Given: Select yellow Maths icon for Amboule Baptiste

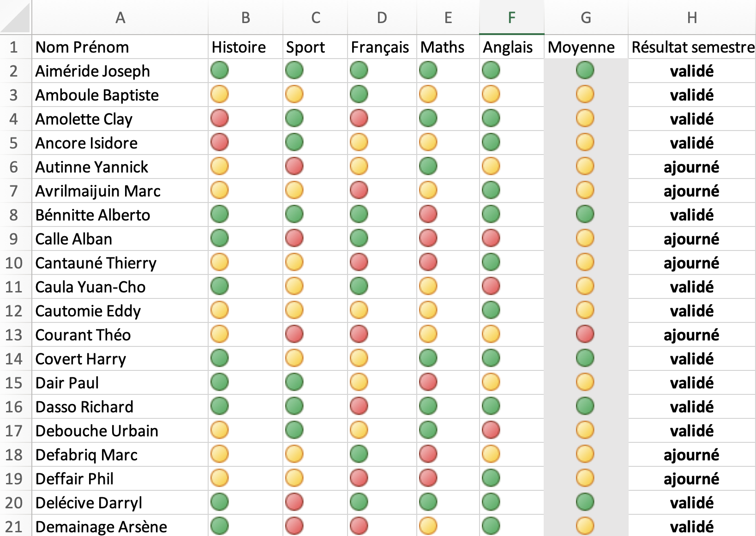Looking at the screenshot, I should pos(428,94).
